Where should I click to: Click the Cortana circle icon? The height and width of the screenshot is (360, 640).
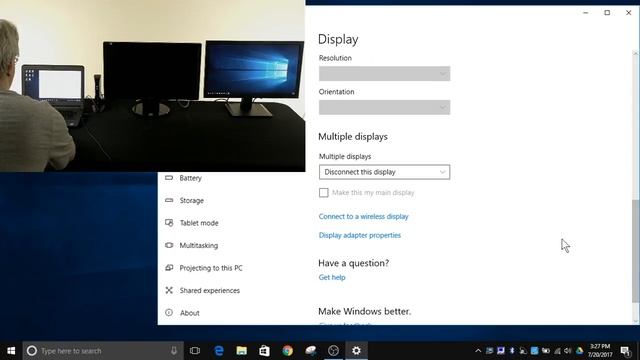[x=32, y=351]
